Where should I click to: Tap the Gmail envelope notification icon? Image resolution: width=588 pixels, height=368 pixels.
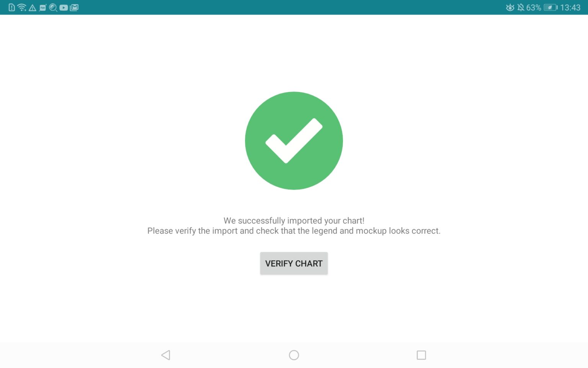(x=74, y=7)
